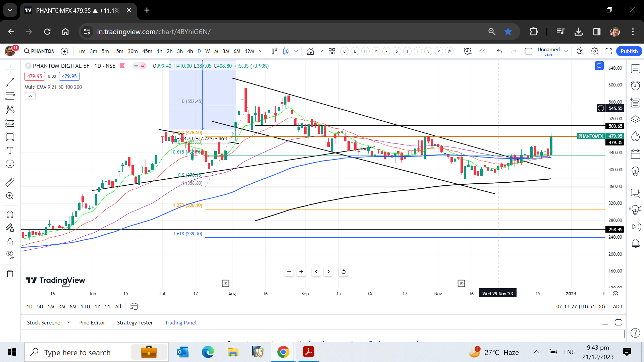Open the Indicators menu icon
Viewport: 644px width, 362px height.
310,51
